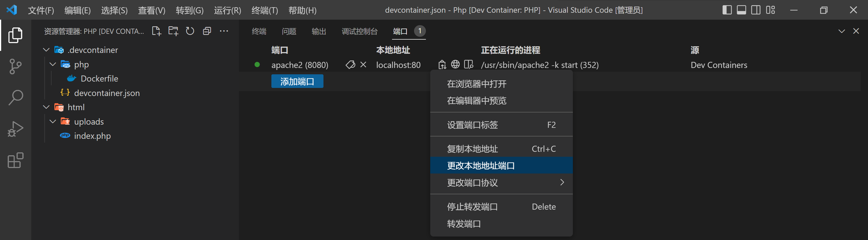Refresh the explorer file tree
Image resolution: width=868 pixels, height=240 pixels.
(x=190, y=31)
